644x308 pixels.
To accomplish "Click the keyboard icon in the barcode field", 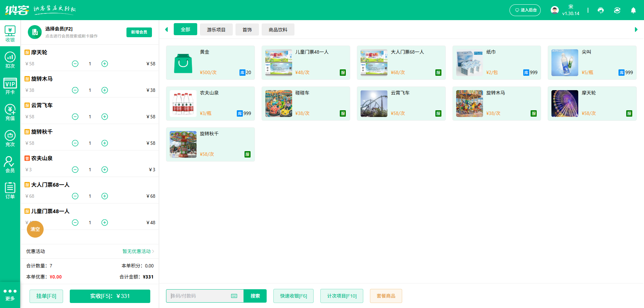I will 234,296.
